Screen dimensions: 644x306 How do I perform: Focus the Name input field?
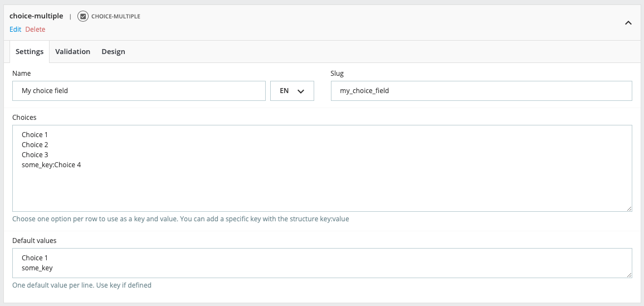(x=139, y=91)
